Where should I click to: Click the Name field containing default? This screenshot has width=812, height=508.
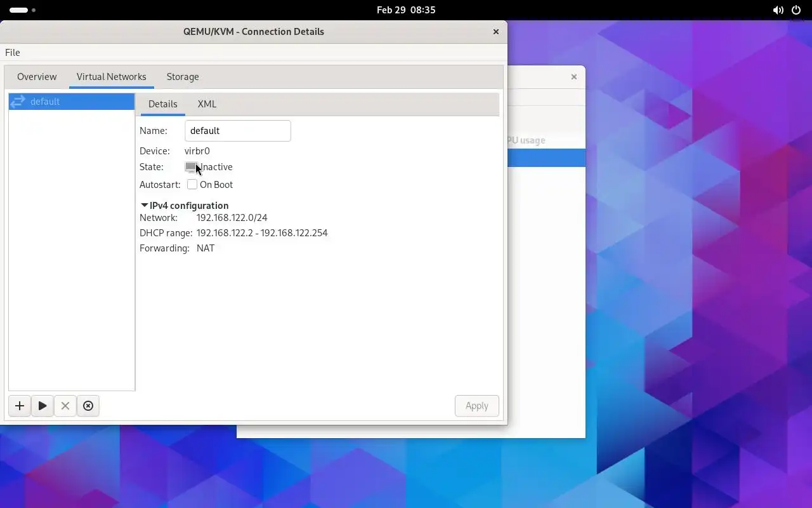click(238, 131)
